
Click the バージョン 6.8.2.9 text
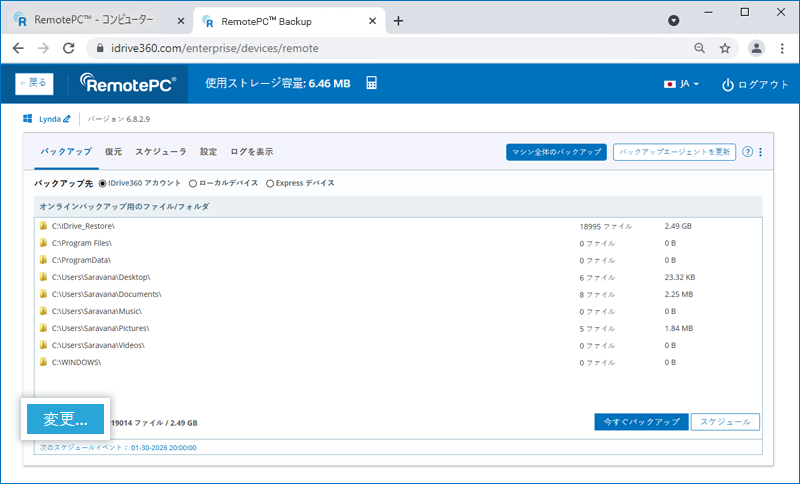click(118, 119)
